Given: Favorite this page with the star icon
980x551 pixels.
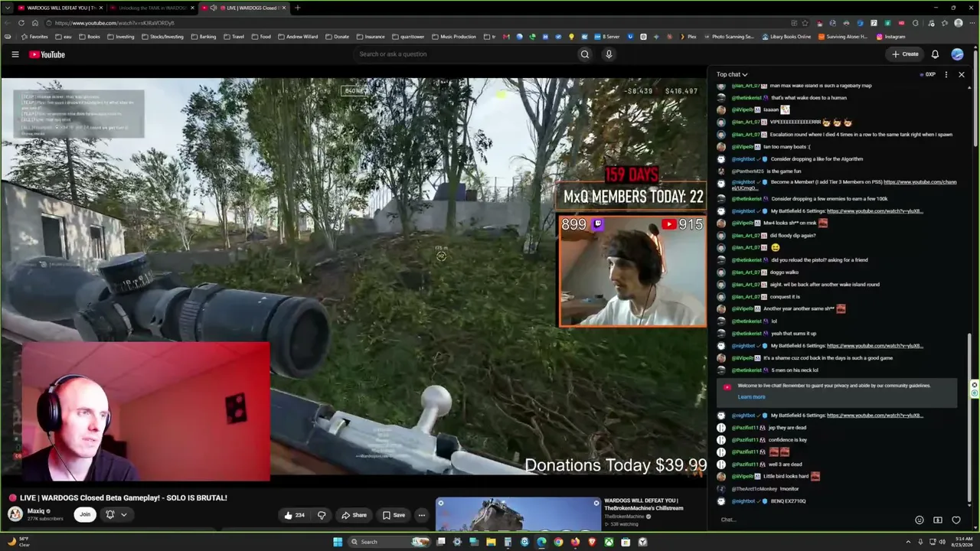Looking at the screenshot, I should pyautogui.click(x=805, y=23).
